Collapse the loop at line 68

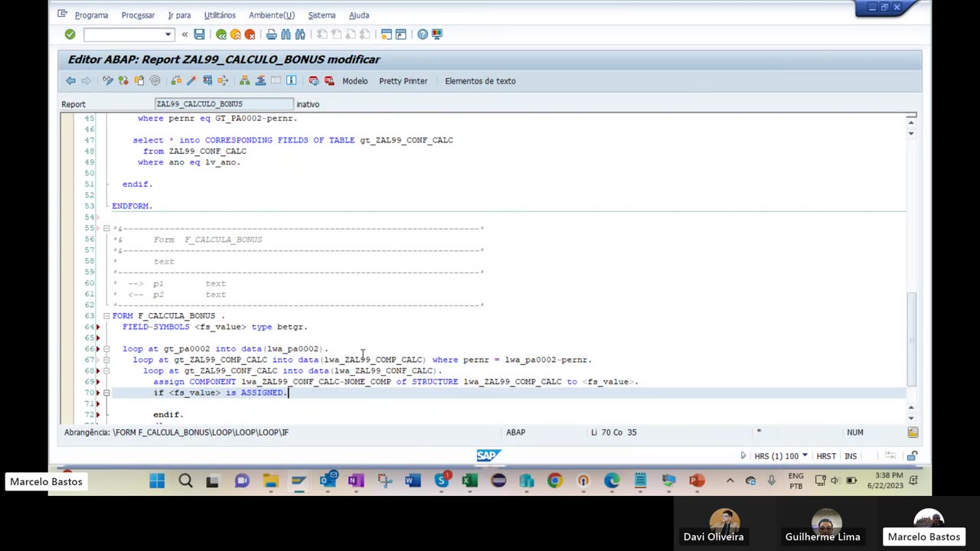(x=106, y=370)
